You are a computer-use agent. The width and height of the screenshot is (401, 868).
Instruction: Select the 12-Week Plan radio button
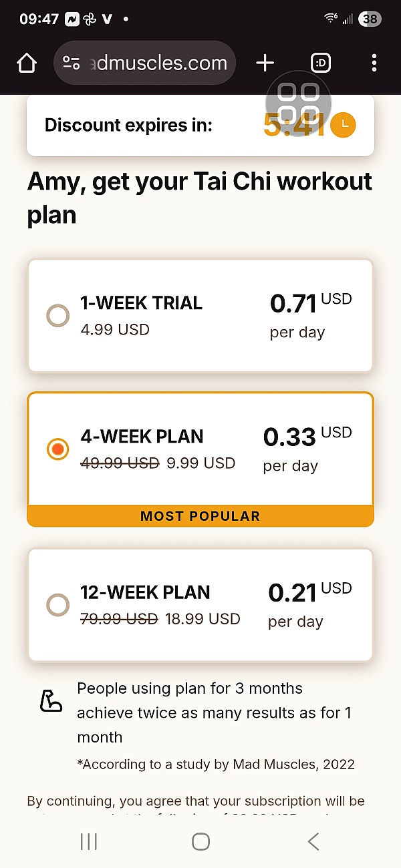pyautogui.click(x=58, y=605)
